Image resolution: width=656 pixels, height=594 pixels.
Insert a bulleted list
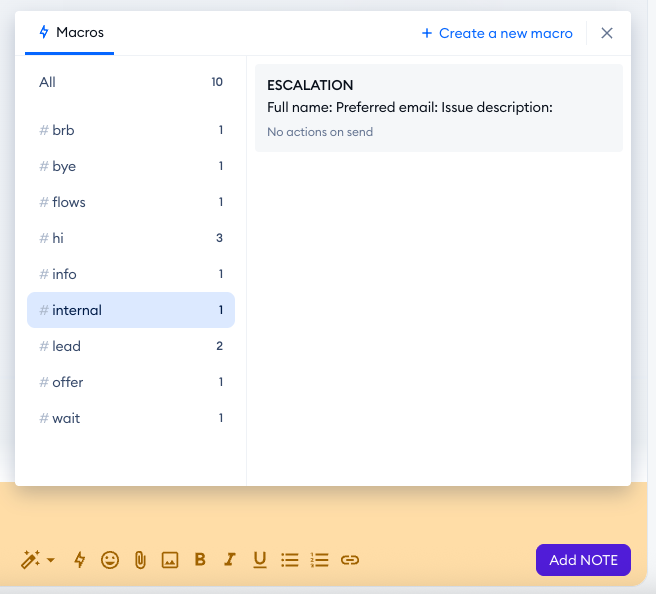290,560
